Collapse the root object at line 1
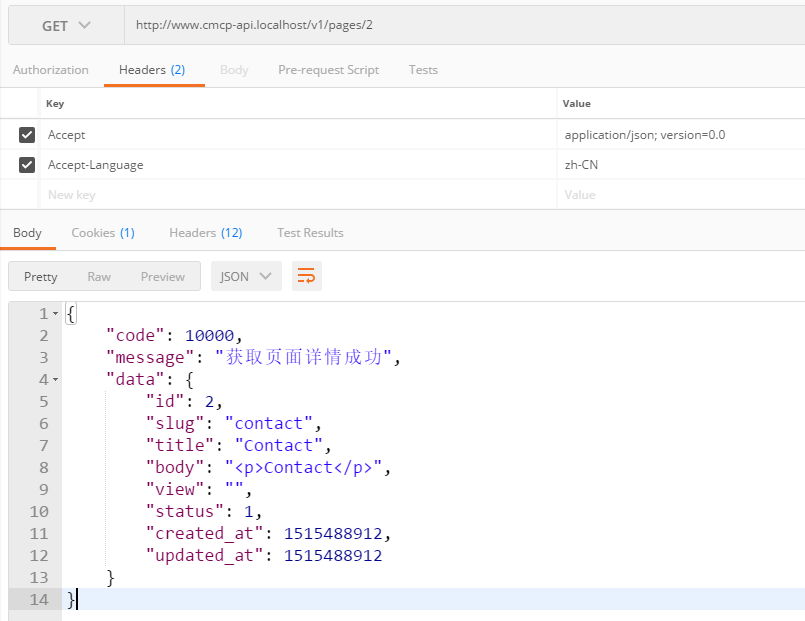 55,314
